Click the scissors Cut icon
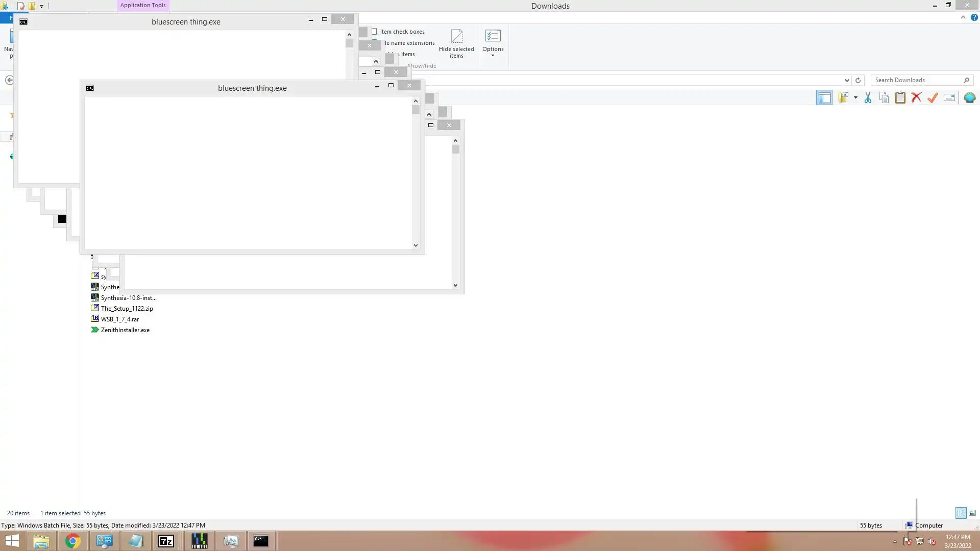 pos(868,97)
